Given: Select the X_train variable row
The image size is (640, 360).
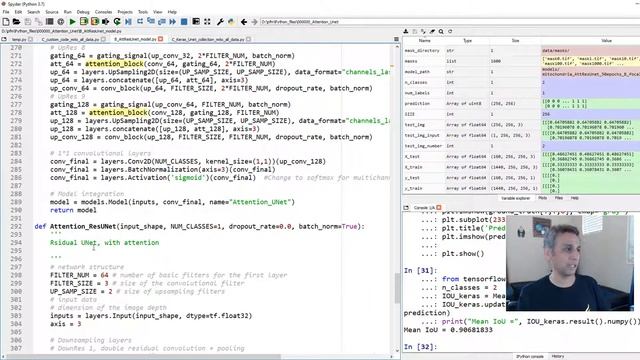Looking at the screenshot, I should pos(521,167).
